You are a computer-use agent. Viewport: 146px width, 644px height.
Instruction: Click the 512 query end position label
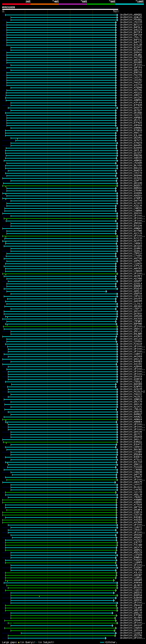(x=115, y=11)
